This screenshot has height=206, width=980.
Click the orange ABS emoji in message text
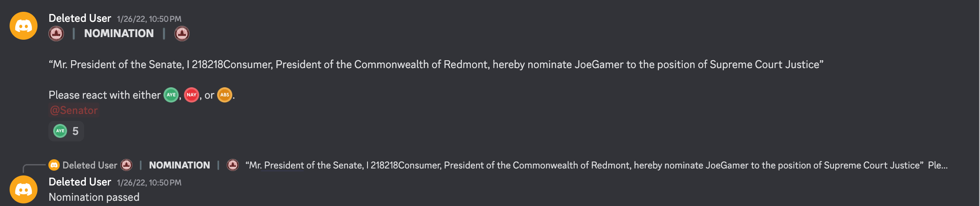(225, 95)
